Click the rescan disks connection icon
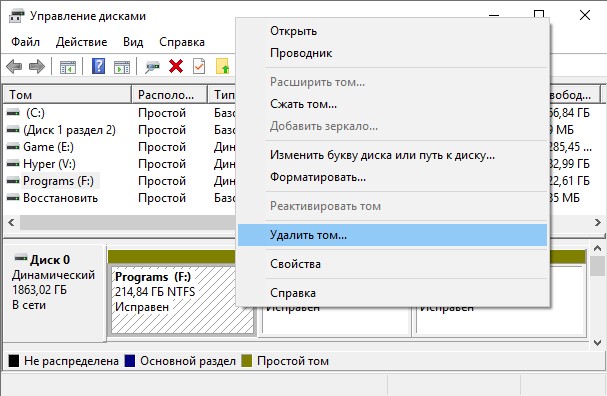The height and width of the screenshot is (396, 607). tap(152, 67)
